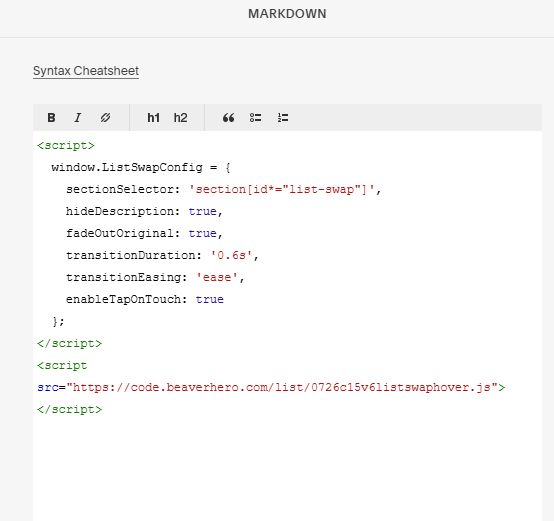Click the first </script> closing tag
This screenshot has width=554, height=521.
pyautogui.click(x=70, y=343)
